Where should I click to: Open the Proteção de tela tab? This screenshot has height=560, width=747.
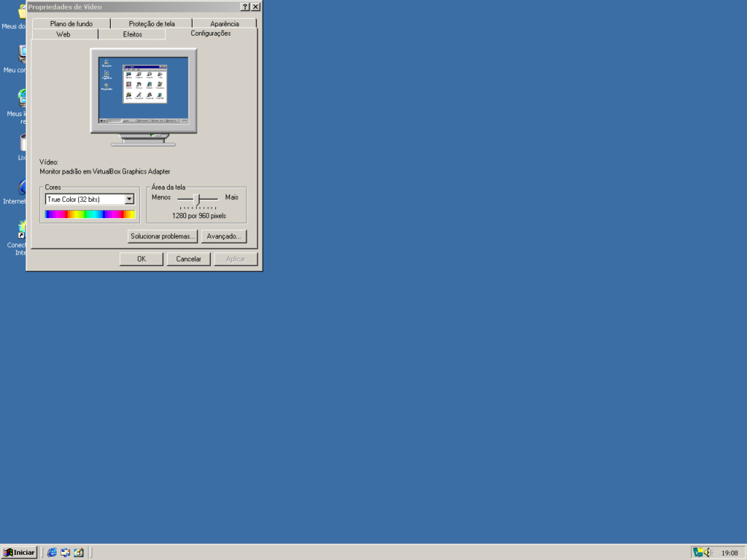152,23
